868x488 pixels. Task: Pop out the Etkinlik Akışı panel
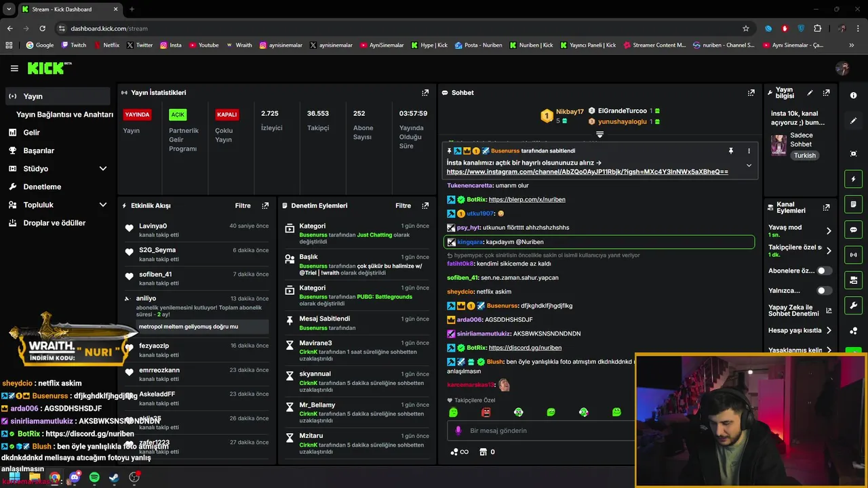(x=265, y=205)
